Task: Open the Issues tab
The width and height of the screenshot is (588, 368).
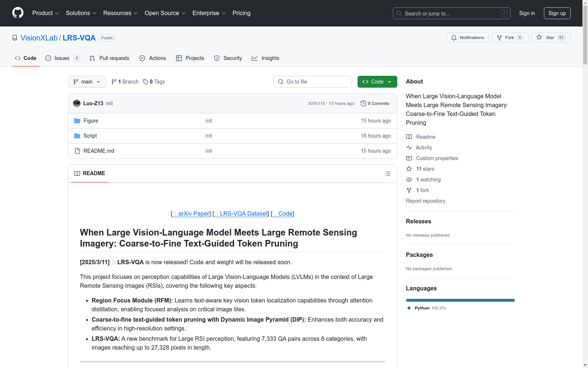Action: coord(62,58)
